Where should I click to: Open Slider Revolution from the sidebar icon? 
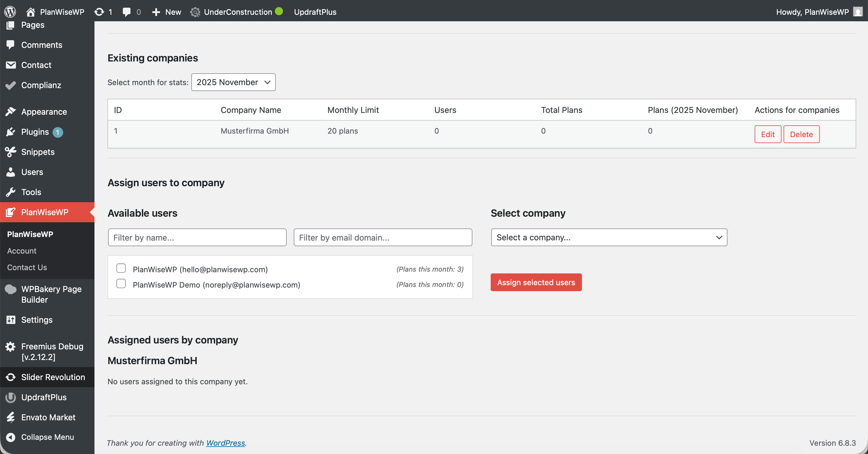coord(10,377)
